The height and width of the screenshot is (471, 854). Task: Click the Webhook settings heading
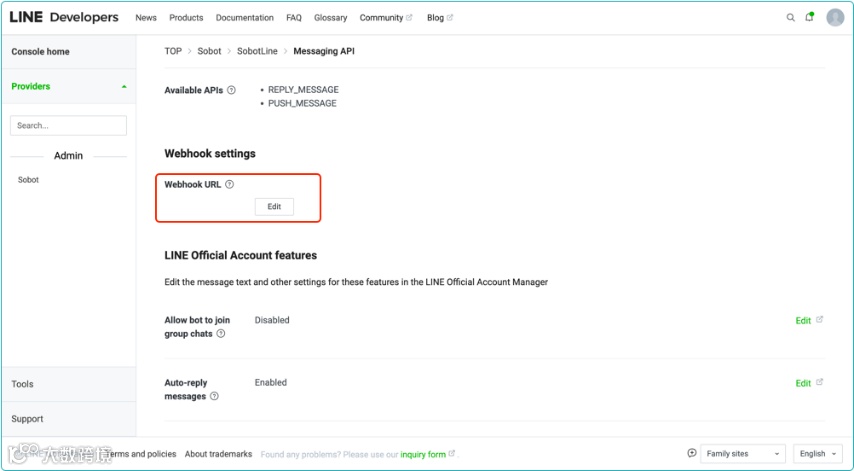210,154
